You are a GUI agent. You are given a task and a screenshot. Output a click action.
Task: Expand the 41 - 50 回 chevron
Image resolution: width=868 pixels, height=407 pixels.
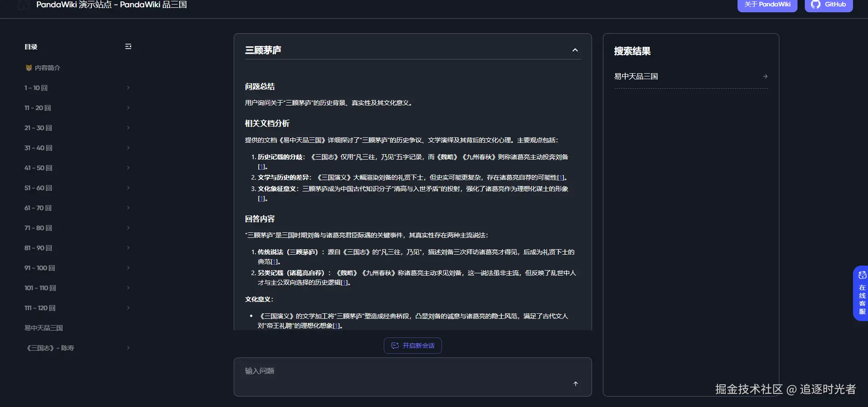(x=128, y=168)
